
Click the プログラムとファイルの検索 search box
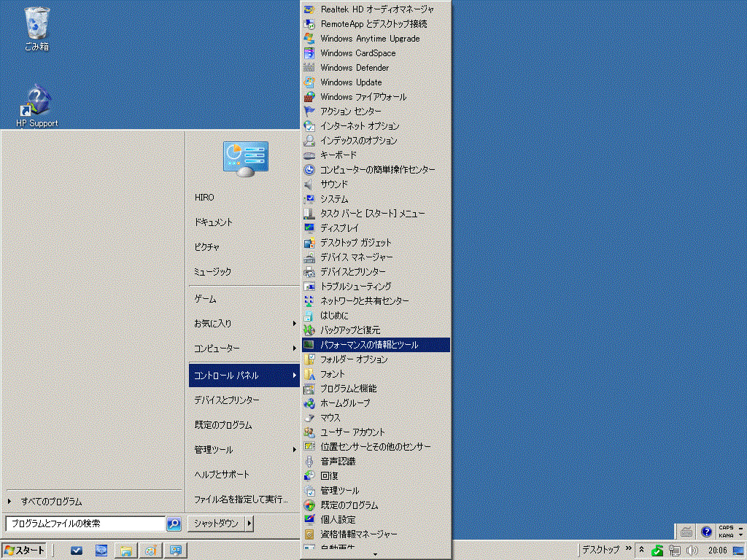[85, 524]
